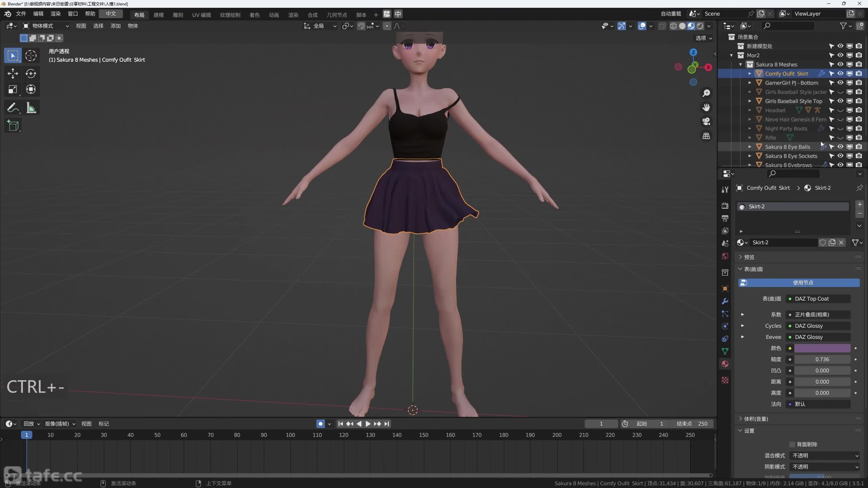
Task: Switch to the Modeling workspace tab
Action: click(159, 15)
